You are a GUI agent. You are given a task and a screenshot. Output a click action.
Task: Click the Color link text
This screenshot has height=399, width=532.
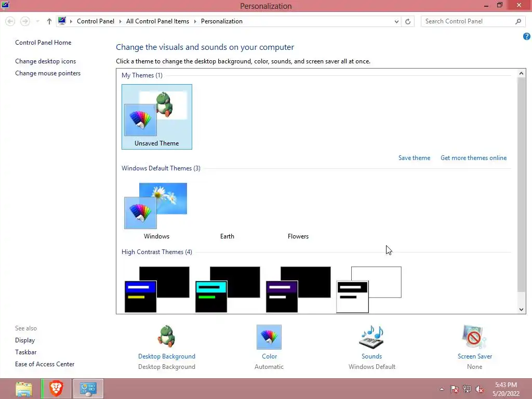point(270,356)
